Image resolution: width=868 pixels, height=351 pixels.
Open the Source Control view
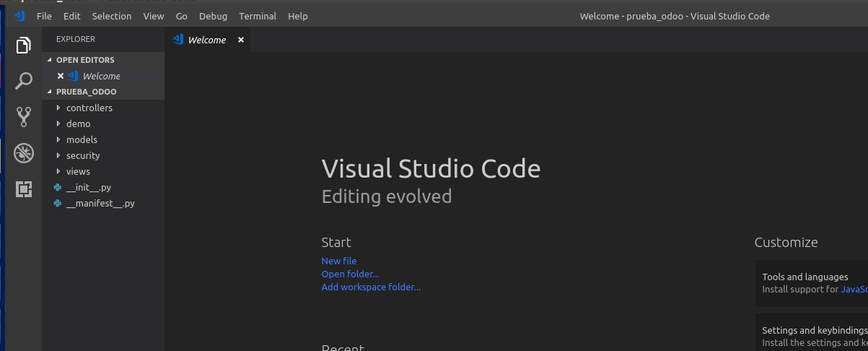coord(24,116)
